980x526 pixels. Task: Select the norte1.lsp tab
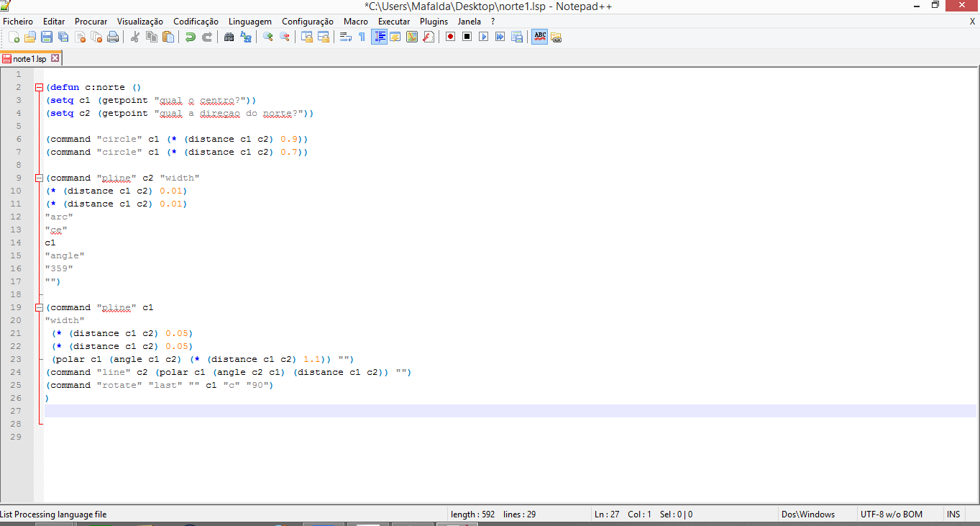tap(29, 59)
